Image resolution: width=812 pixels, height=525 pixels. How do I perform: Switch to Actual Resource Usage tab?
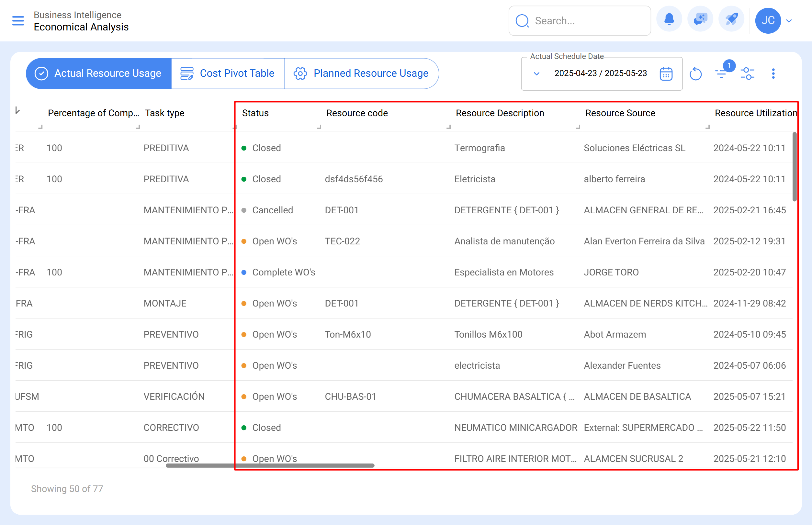[98, 73]
